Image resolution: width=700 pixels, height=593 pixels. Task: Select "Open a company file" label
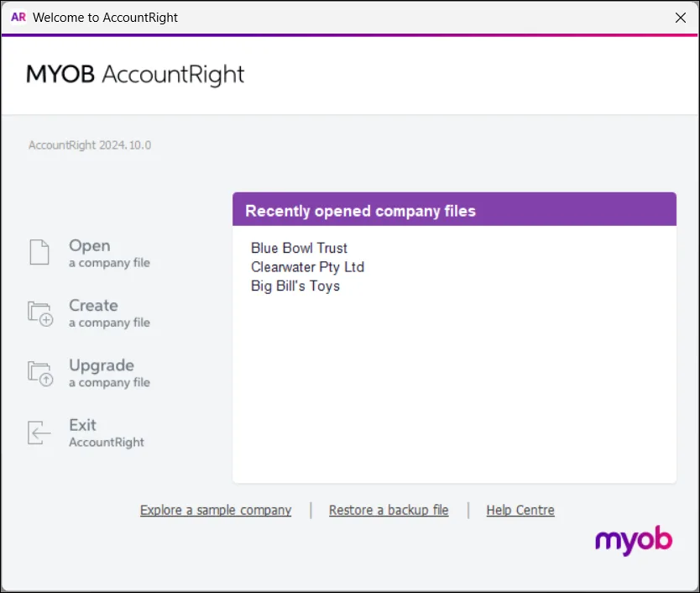(109, 254)
